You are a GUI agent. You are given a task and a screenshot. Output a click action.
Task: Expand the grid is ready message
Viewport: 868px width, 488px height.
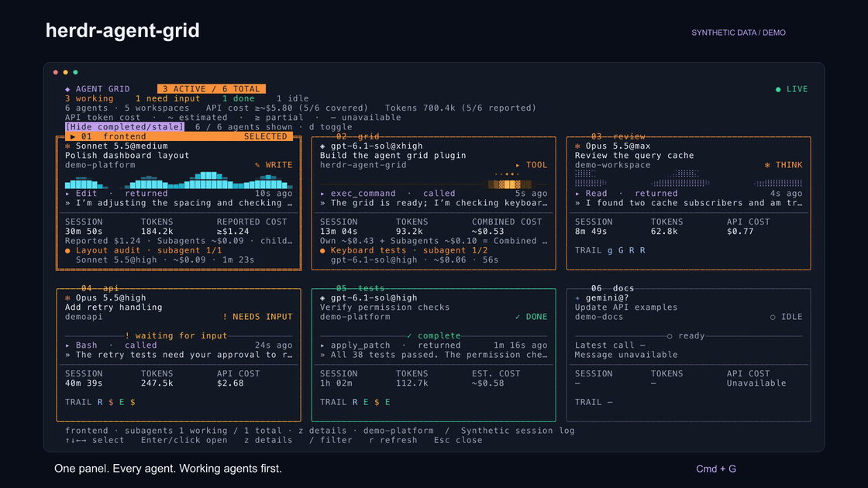pyautogui.click(x=433, y=203)
